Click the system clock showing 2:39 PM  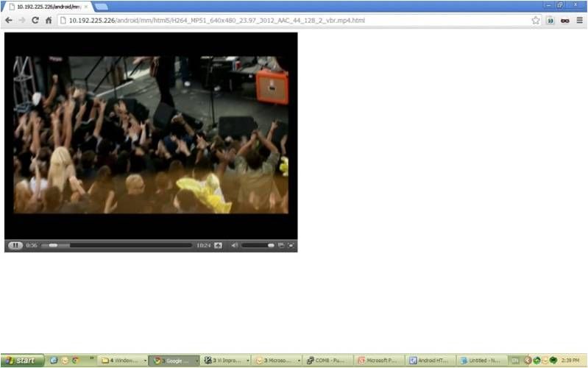point(570,361)
